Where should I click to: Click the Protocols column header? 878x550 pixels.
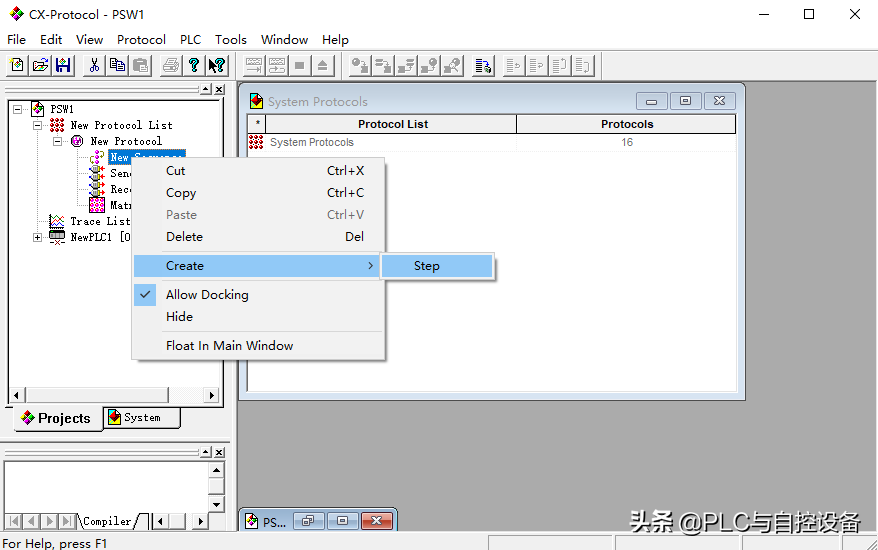click(626, 124)
